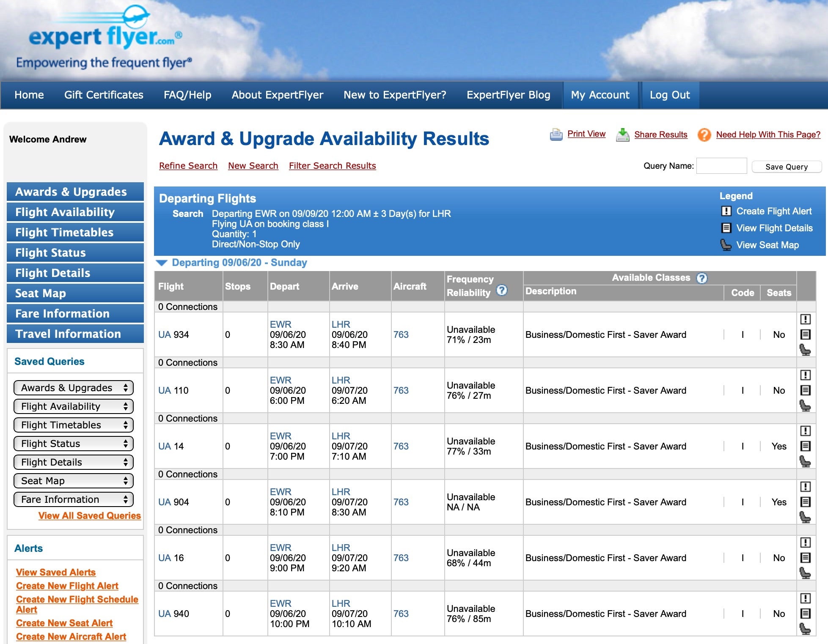828x644 pixels.
Task: Click LHR arrival link for UA 940
Action: point(341,603)
